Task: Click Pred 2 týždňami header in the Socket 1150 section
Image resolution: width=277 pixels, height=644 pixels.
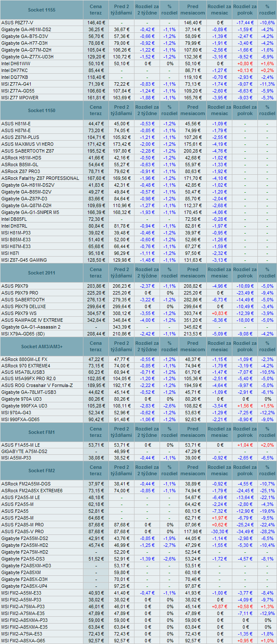Action: (x=122, y=110)
